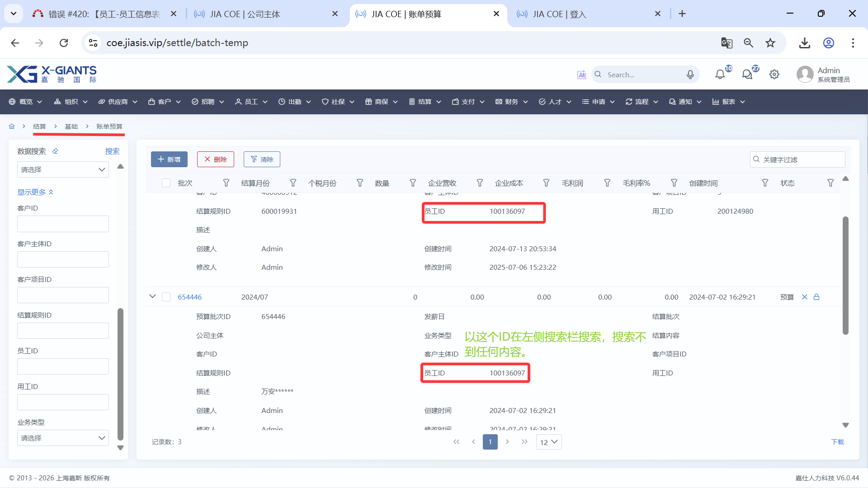This screenshot has width=868, height=488.
Task: Collapse the 显示更多 search options
Action: click(x=35, y=192)
